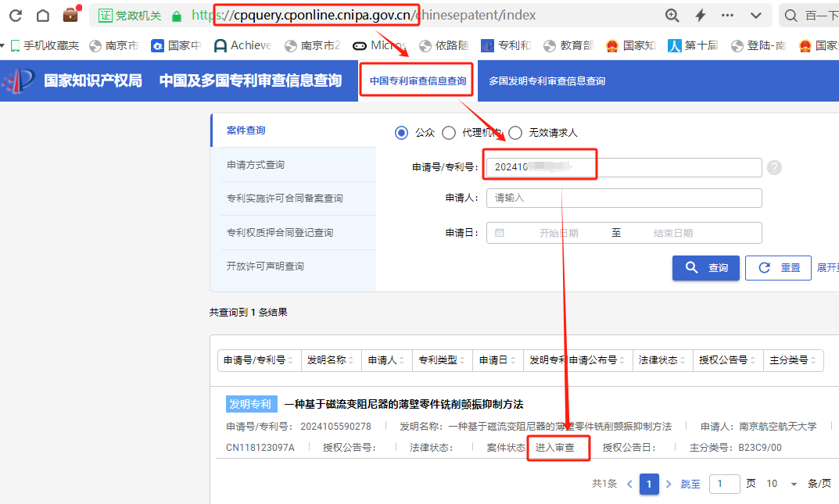The height and width of the screenshot is (504, 839).
Task: Click the calendar icon in 申请日 field
Action: (500, 233)
